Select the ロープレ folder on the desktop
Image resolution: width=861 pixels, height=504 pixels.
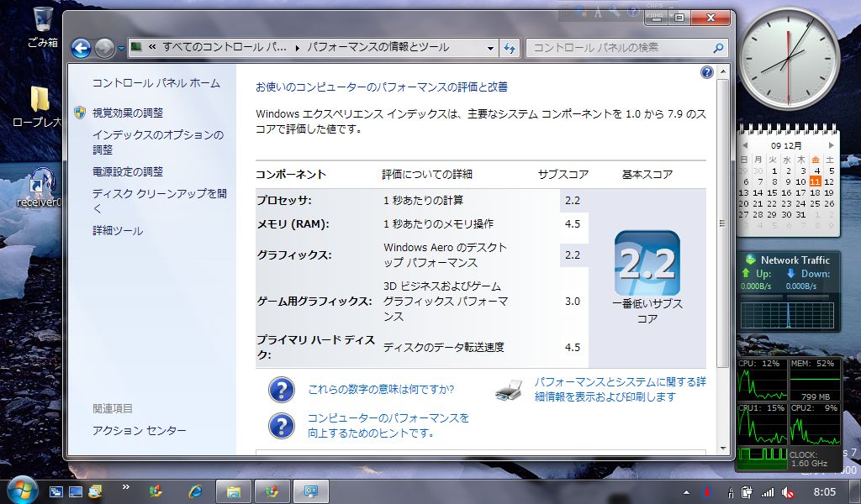(39, 107)
